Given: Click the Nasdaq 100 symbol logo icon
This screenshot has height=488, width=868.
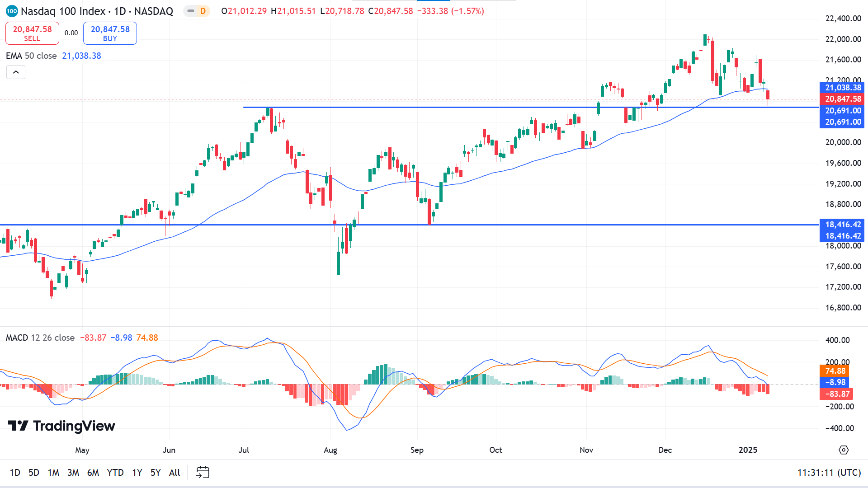Looking at the screenshot, I should click(x=12, y=11).
